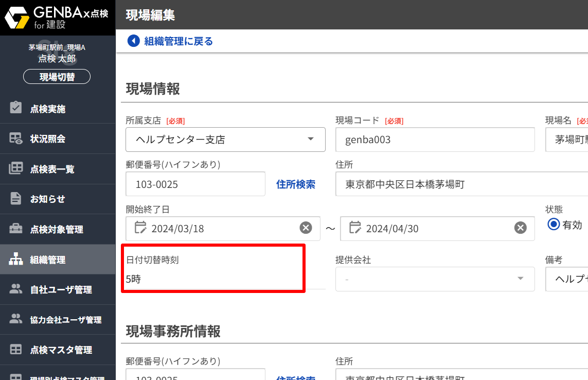
Task: Click the back arrow icon beside 組織管理に戻る
Action: [x=134, y=41]
